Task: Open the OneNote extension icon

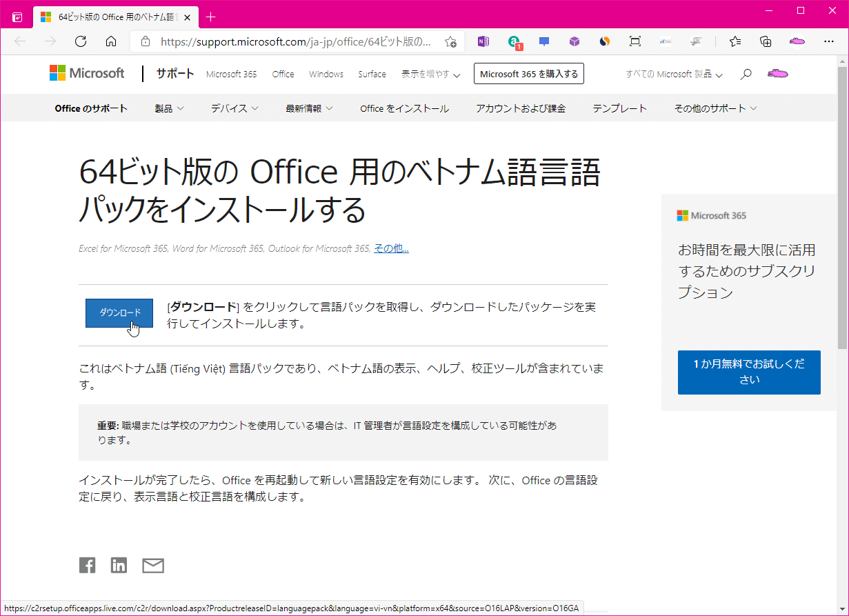Action: click(483, 41)
